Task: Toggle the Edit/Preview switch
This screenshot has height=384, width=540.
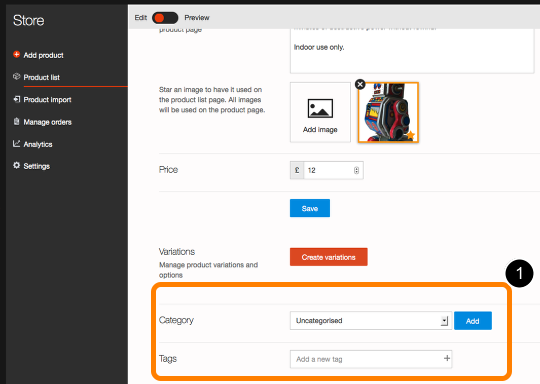Action: coord(165,18)
